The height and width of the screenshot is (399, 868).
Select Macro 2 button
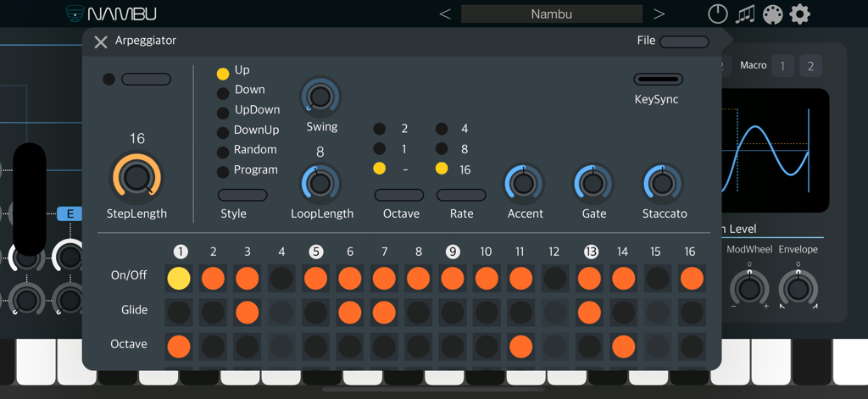[x=810, y=66]
